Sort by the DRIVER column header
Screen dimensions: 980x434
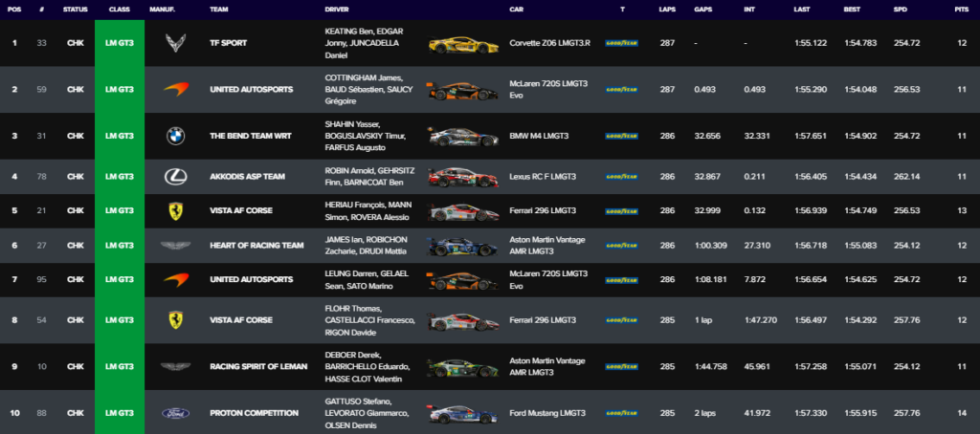click(x=337, y=10)
